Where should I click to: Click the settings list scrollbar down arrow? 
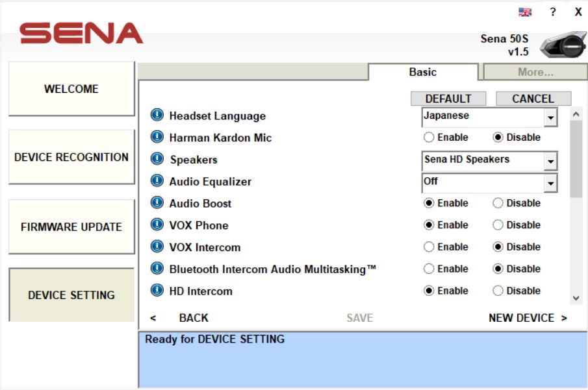point(576,298)
